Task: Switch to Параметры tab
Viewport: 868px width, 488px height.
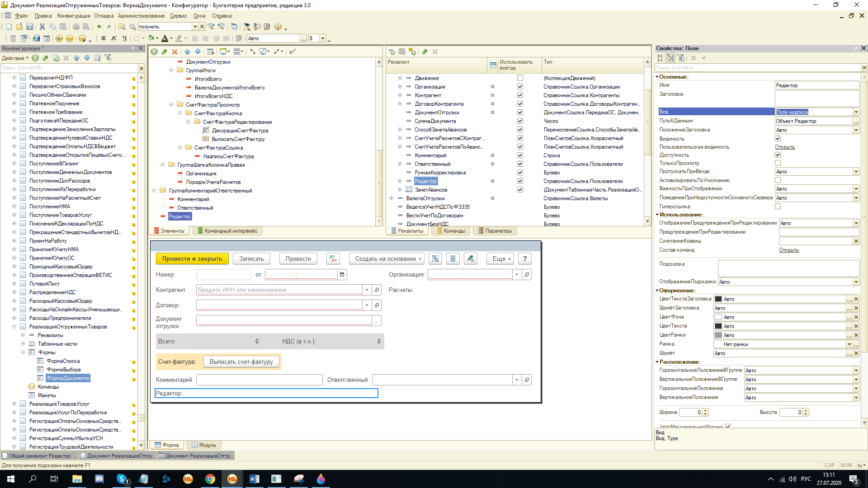Action: tap(495, 231)
